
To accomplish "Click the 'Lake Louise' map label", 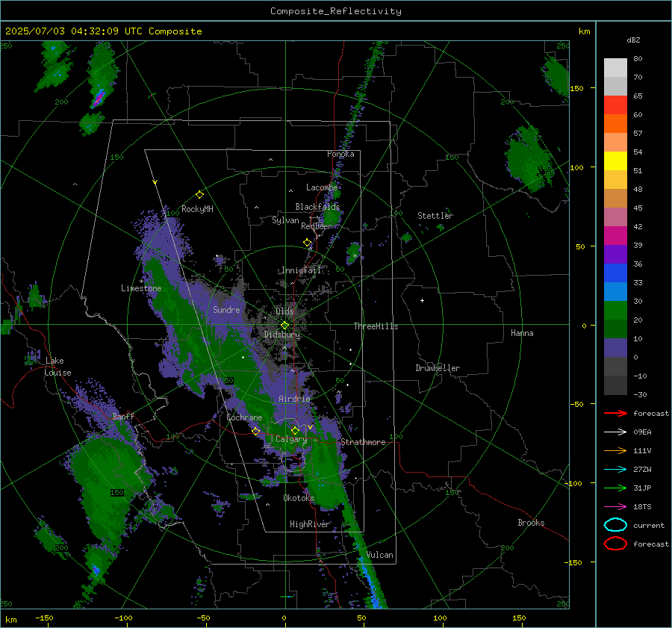I will 57,367.
